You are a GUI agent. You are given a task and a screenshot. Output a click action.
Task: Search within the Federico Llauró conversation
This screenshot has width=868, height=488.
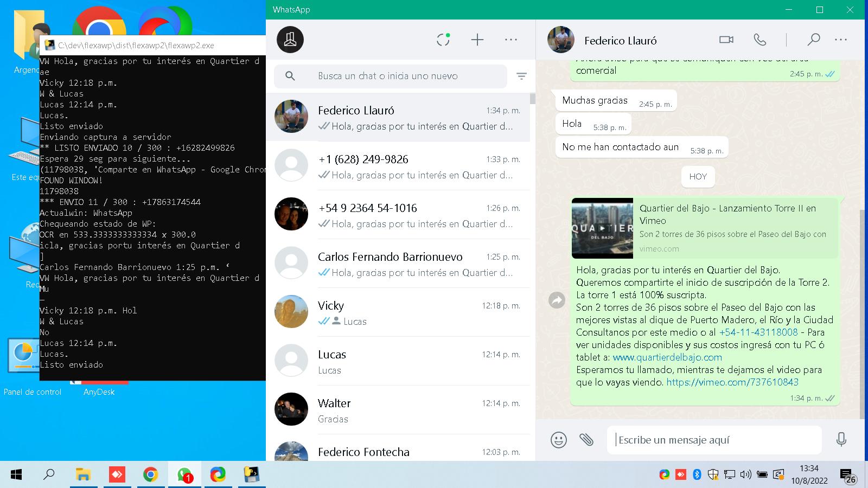813,40
